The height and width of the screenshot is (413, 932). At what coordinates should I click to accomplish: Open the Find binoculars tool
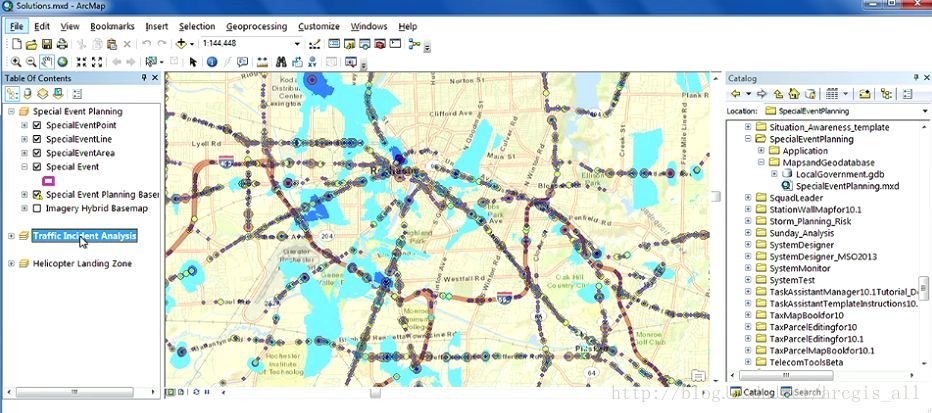pos(282,62)
